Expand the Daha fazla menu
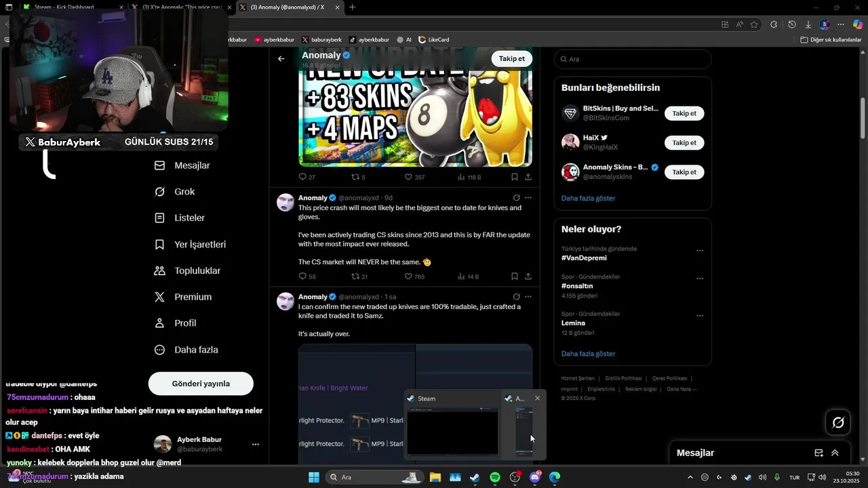 pyautogui.click(x=186, y=350)
